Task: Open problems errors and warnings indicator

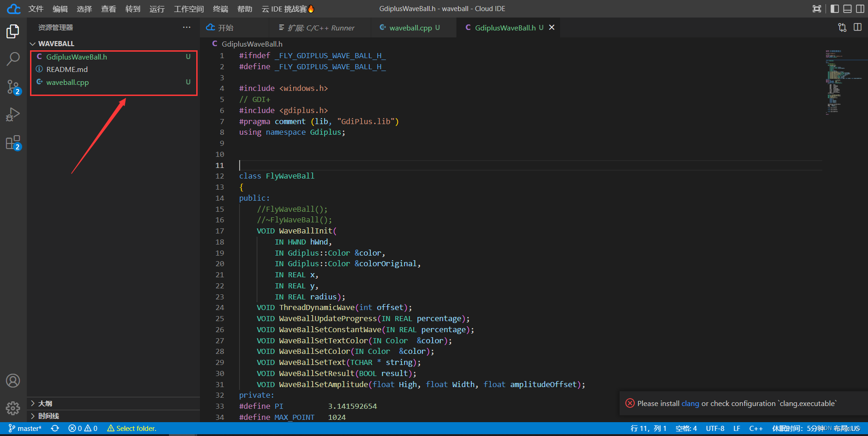Action: click(83, 429)
